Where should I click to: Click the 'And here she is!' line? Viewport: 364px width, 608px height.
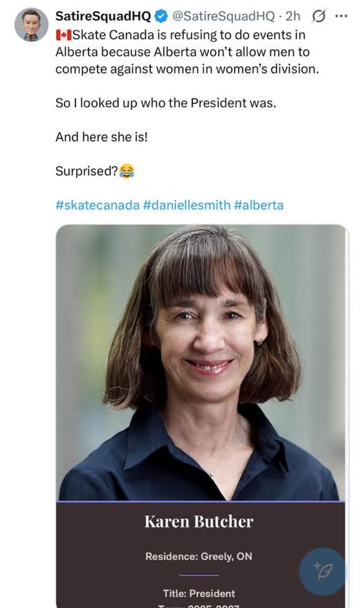[x=102, y=137]
